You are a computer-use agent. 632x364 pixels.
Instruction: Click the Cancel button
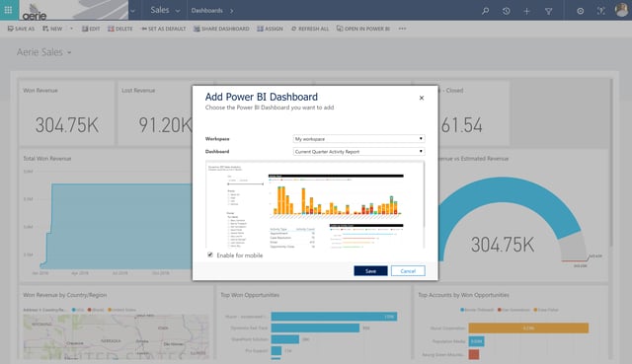408,271
